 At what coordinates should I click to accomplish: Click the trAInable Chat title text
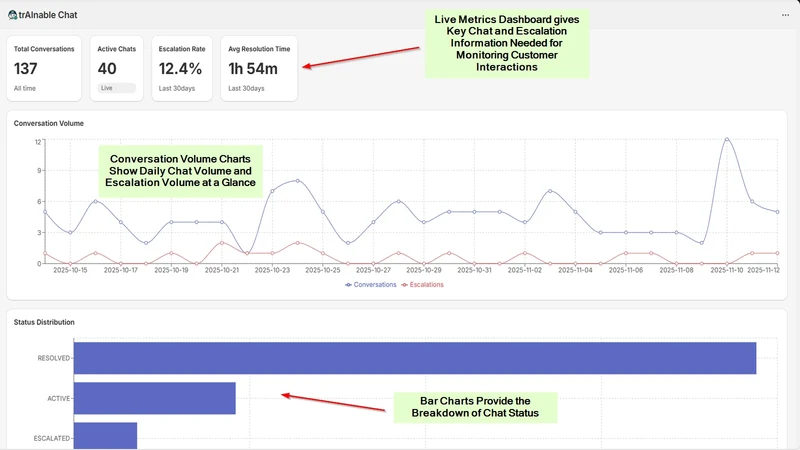coord(48,15)
